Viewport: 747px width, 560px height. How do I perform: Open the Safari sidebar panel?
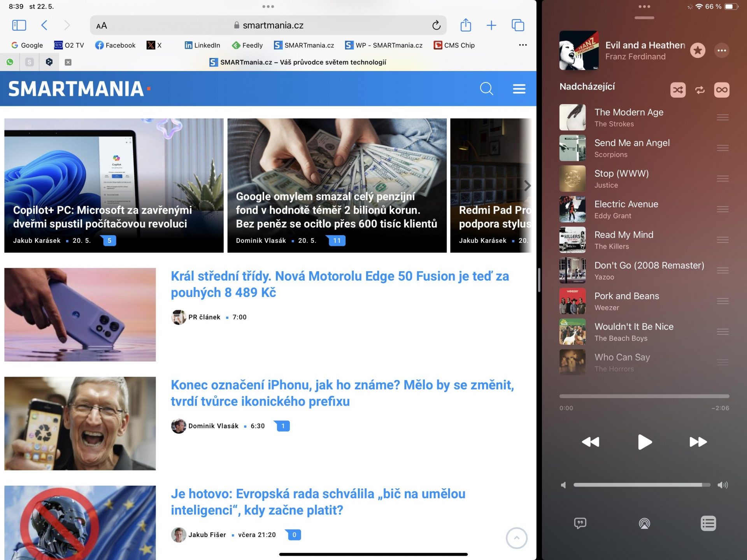click(19, 25)
